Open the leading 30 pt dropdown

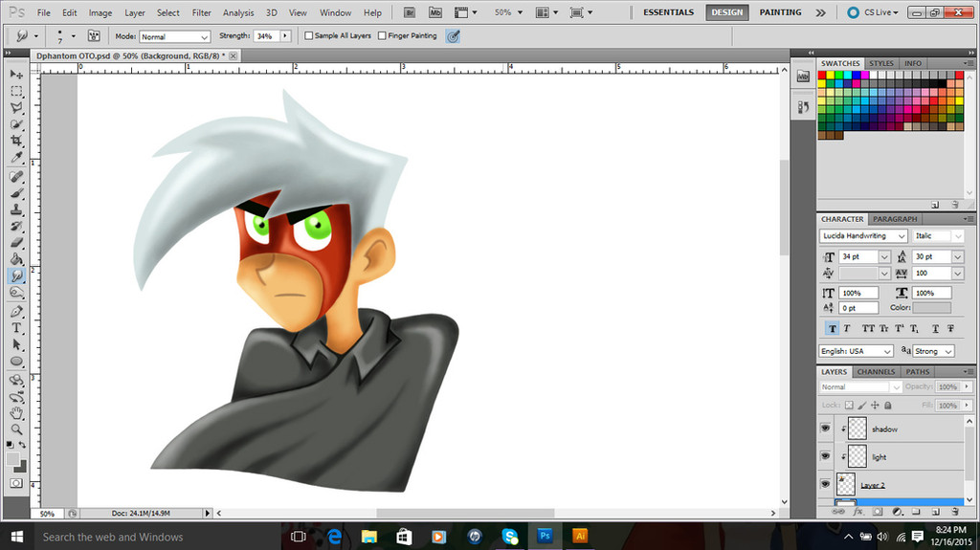coord(957,257)
